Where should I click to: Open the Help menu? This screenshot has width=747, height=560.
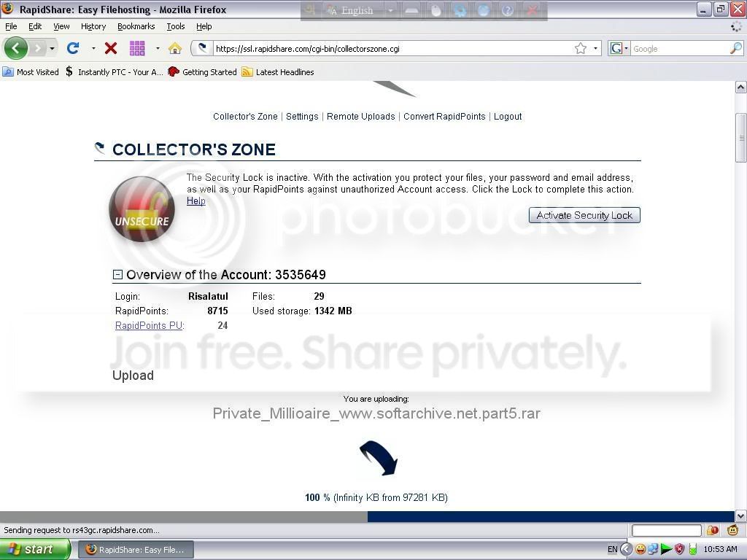[204, 26]
